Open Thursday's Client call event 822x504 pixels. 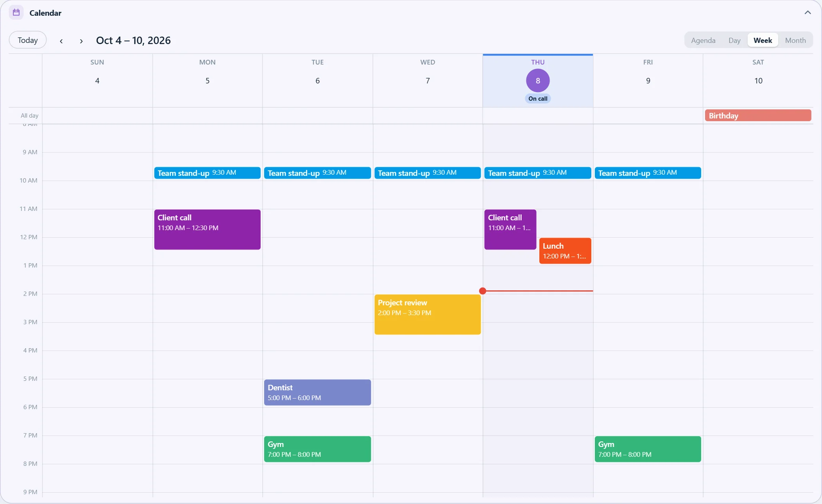click(510, 229)
